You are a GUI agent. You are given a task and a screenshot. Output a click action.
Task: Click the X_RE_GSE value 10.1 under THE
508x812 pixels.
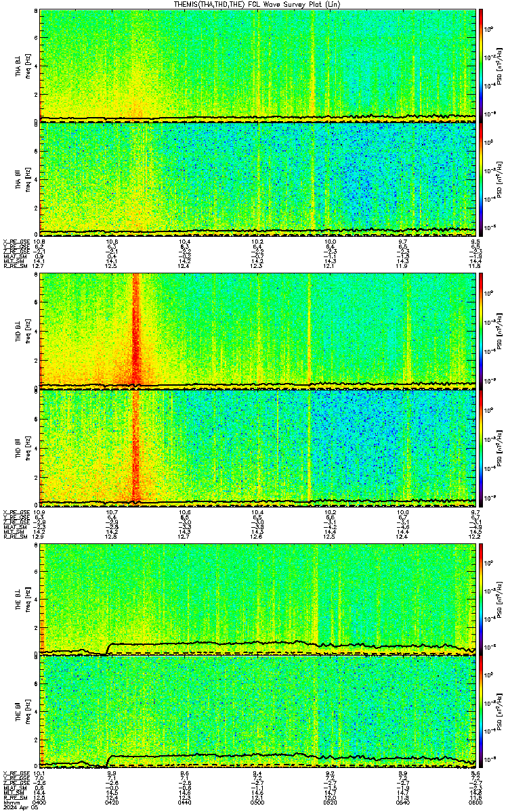point(39,773)
